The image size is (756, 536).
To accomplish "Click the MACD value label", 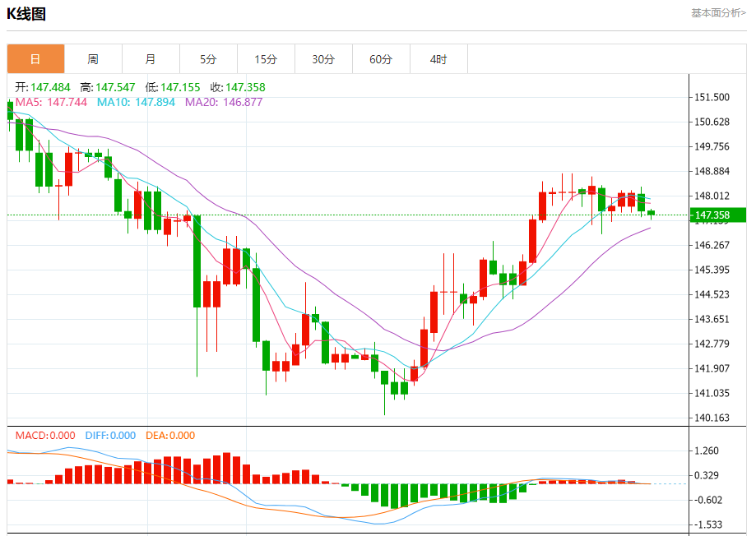I will (x=45, y=436).
